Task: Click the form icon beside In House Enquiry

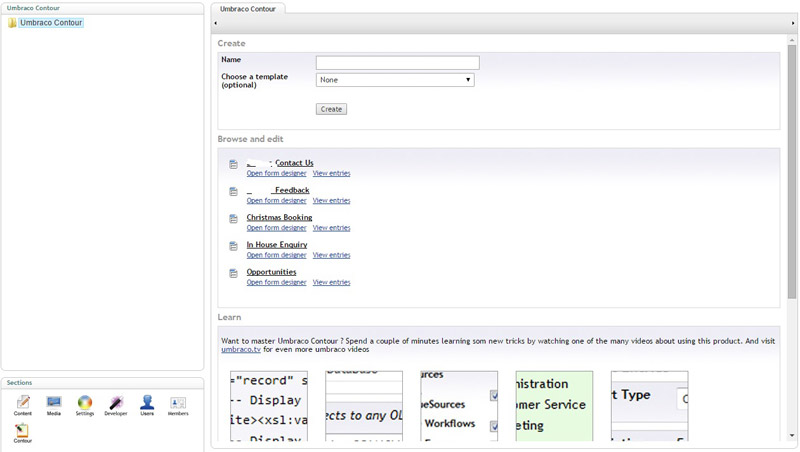Action: [233, 246]
